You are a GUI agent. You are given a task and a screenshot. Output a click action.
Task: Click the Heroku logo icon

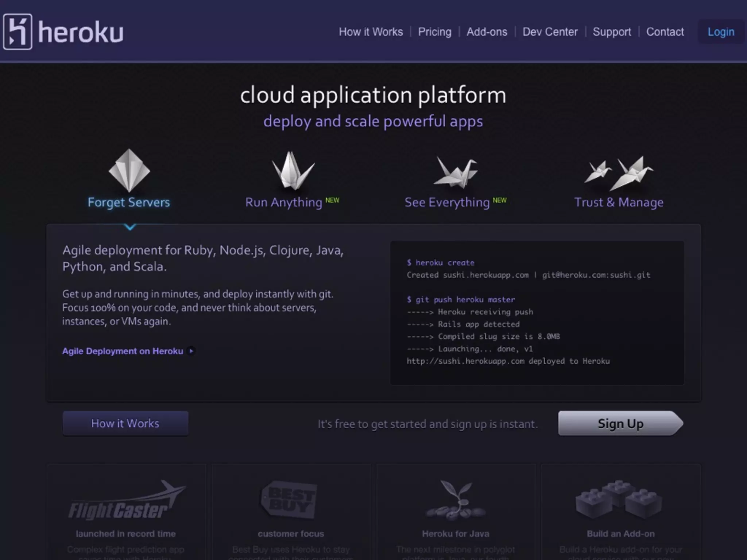(x=18, y=32)
